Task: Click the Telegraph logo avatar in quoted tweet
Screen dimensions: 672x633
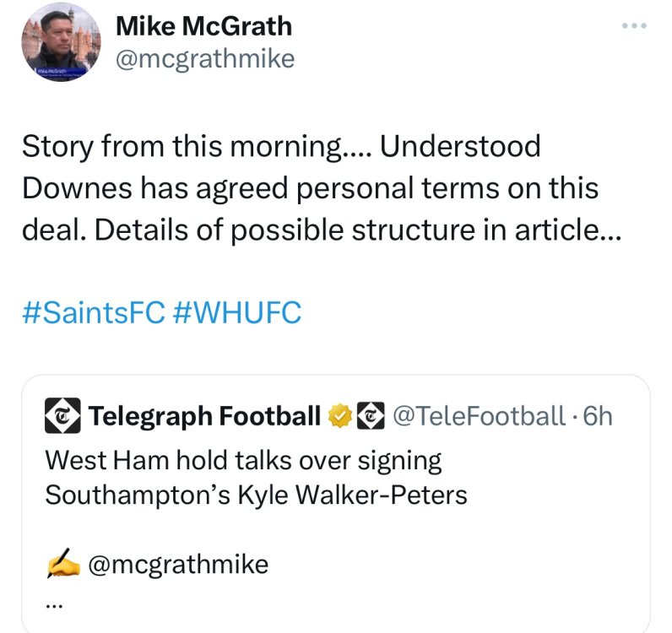Action: pos(62,415)
